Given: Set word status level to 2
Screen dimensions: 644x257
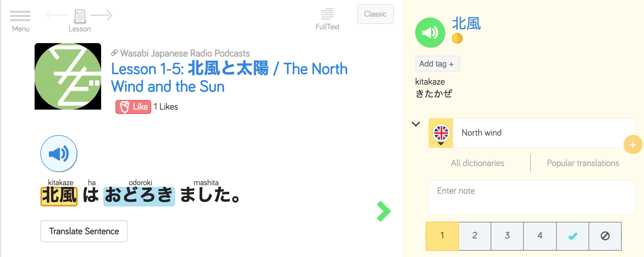Looking at the screenshot, I should tap(475, 236).
